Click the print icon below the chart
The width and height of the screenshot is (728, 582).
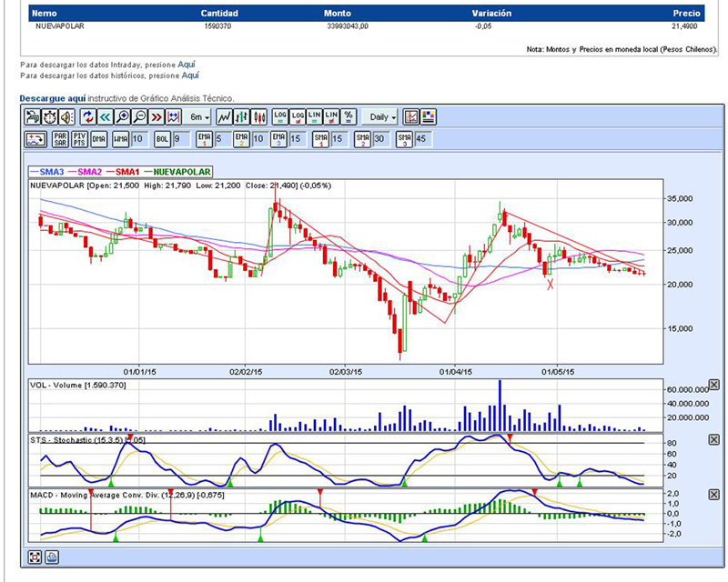(52, 557)
